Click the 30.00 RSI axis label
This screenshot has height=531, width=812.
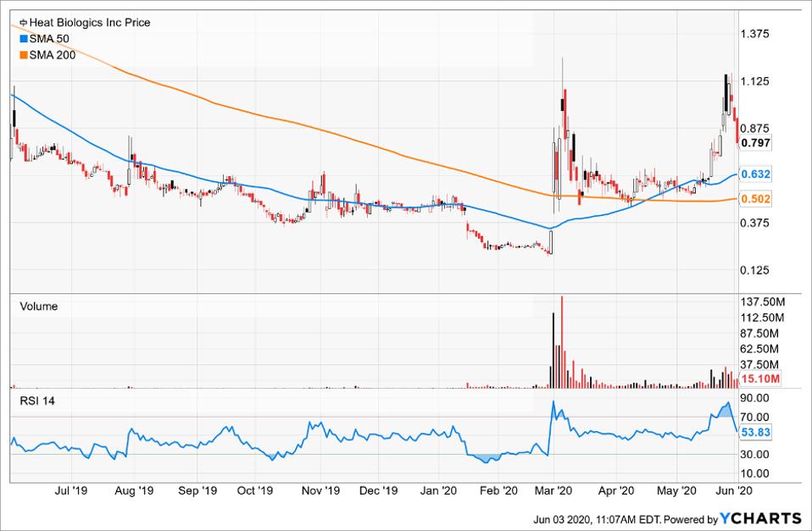(755, 455)
